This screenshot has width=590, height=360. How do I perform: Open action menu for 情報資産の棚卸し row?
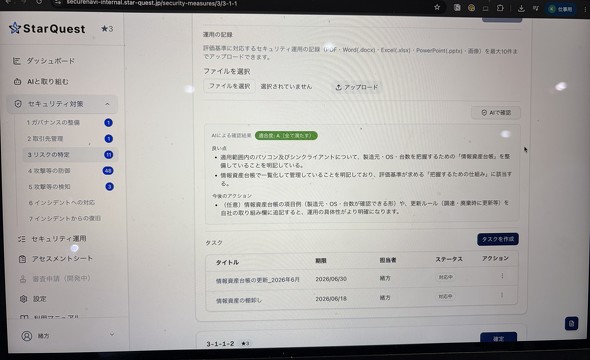point(502,295)
